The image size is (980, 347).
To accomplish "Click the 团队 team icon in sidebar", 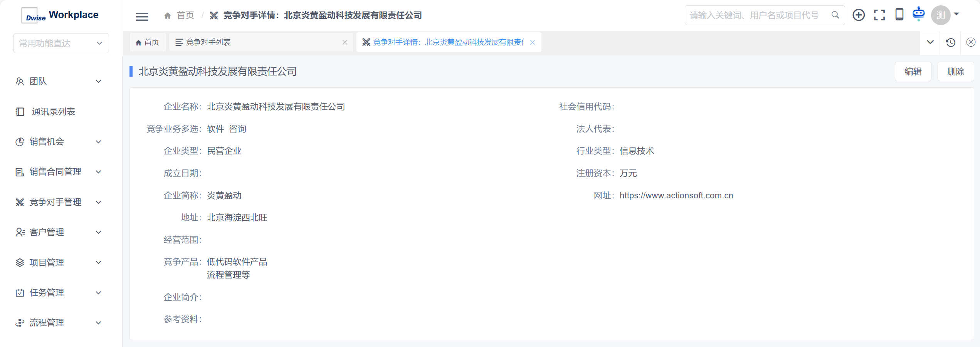I will (x=20, y=81).
